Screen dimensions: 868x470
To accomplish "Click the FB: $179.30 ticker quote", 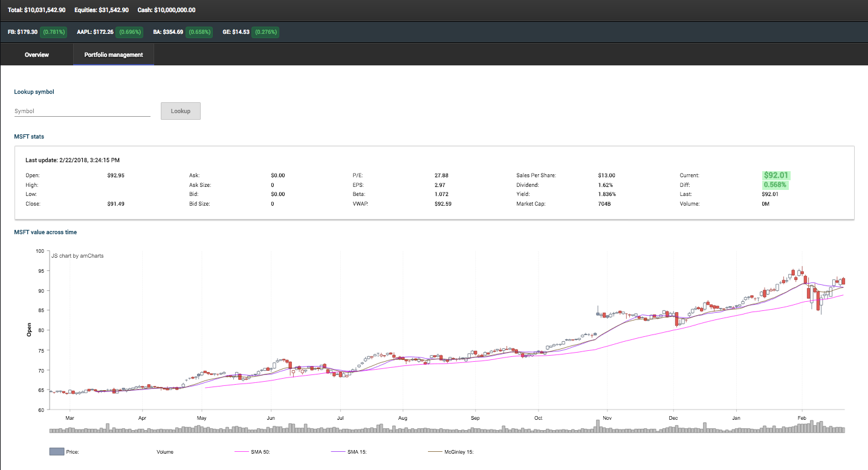I will coord(22,31).
